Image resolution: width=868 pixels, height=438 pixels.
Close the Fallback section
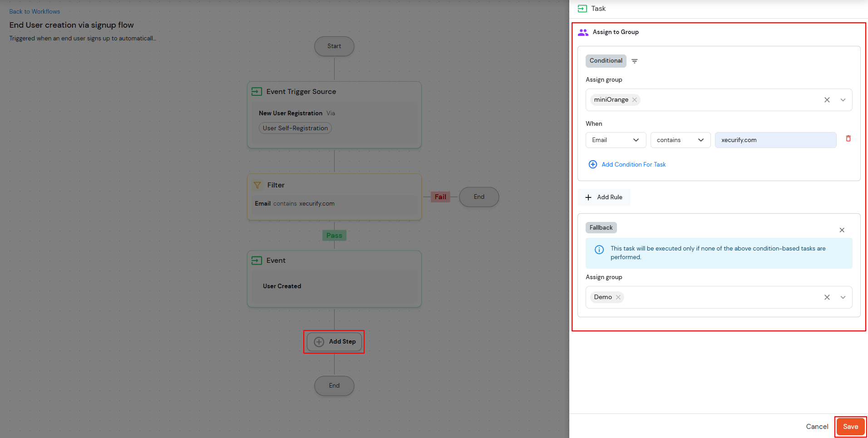[x=842, y=230]
